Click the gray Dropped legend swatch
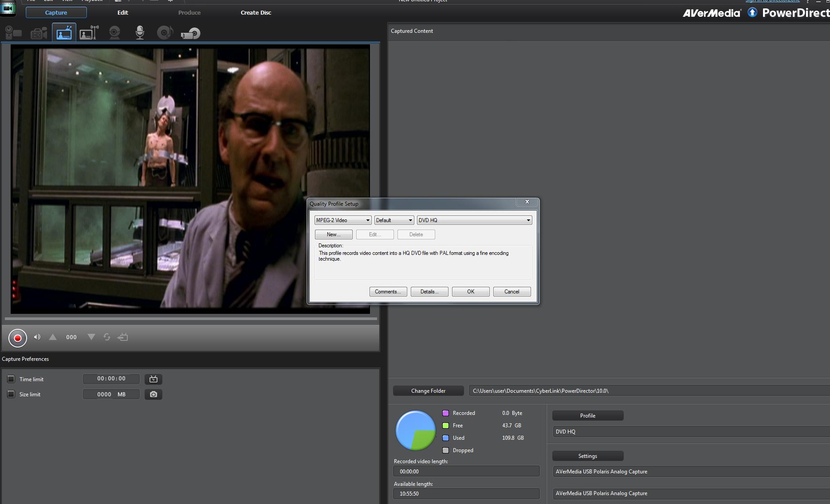This screenshot has width=830, height=504. coord(445,450)
